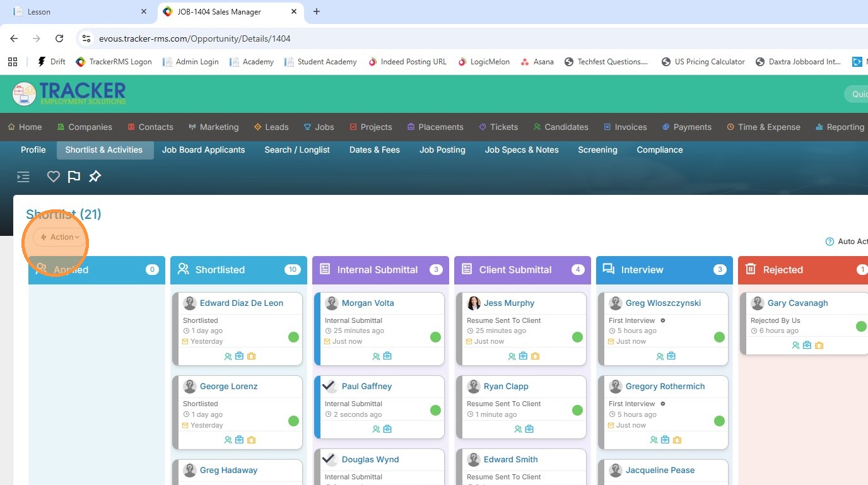Click the help icon beside Auto Action
The height and width of the screenshot is (485, 868).
830,242
